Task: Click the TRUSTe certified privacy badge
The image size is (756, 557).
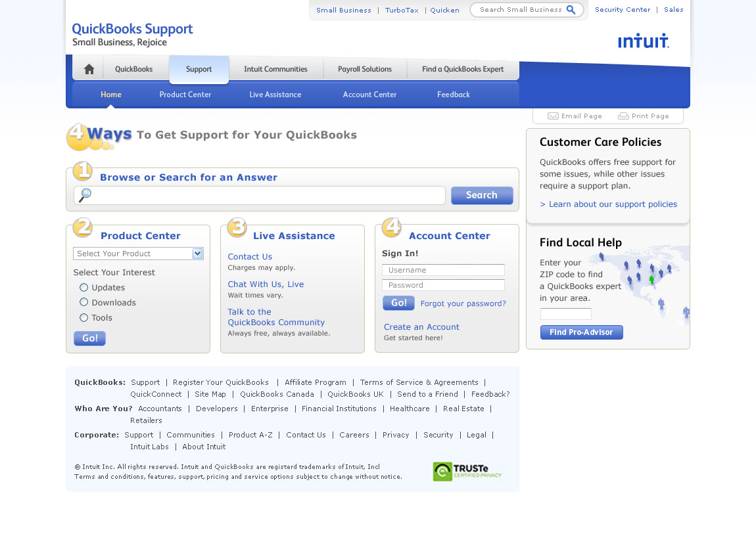Action: pos(467,471)
